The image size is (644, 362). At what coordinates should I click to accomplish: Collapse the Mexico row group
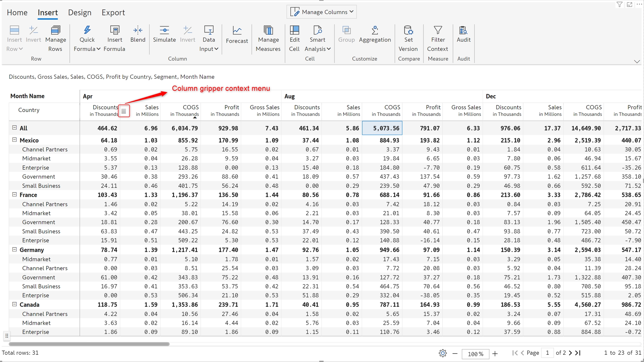[x=15, y=140]
